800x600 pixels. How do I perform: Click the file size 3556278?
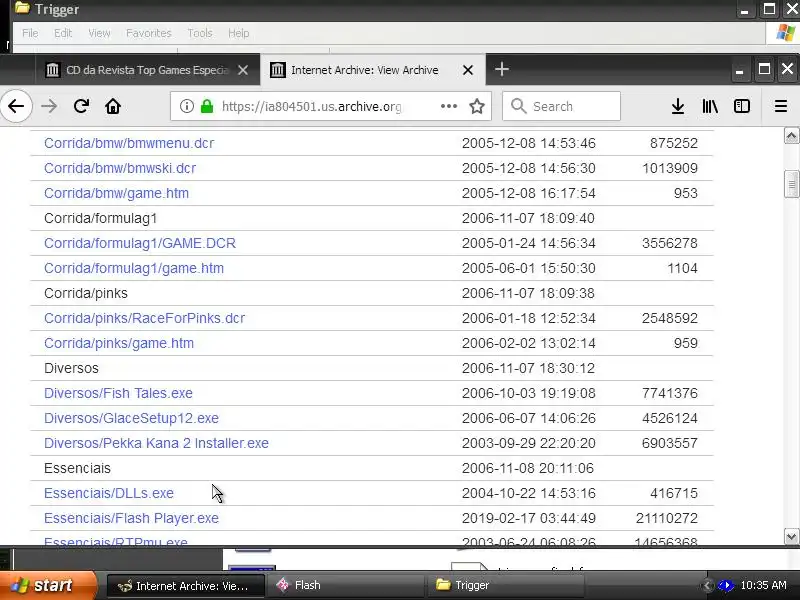click(669, 243)
